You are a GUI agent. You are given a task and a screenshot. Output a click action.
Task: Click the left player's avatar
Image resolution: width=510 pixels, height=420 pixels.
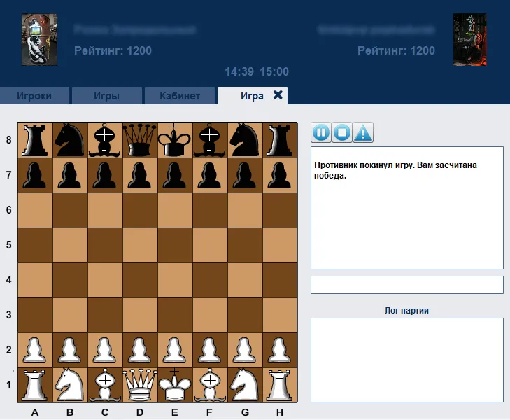pyautogui.click(x=39, y=39)
